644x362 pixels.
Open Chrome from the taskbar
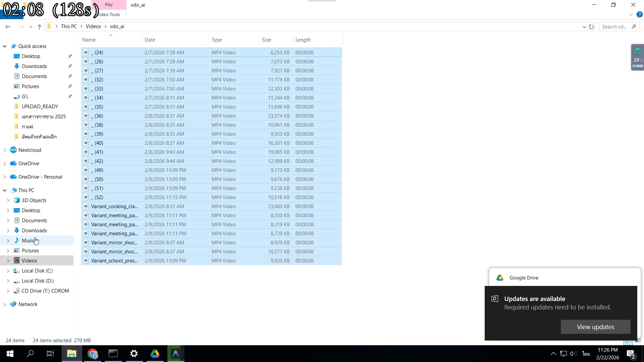[x=93, y=354]
